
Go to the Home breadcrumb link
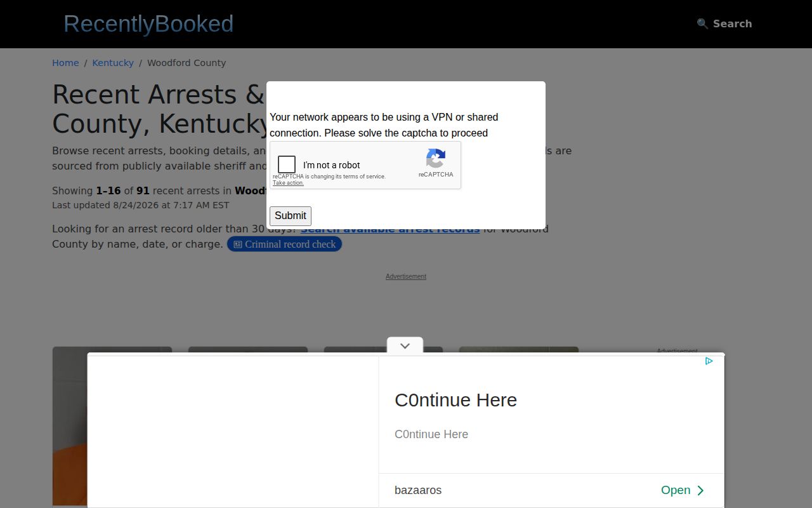[x=65, y=63]
